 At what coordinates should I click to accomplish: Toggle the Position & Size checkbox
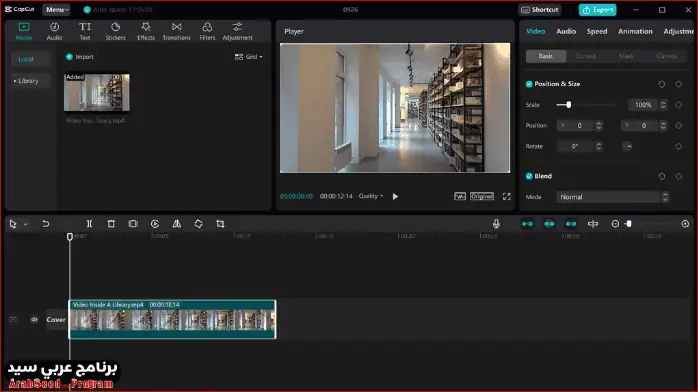pos(529,84)
